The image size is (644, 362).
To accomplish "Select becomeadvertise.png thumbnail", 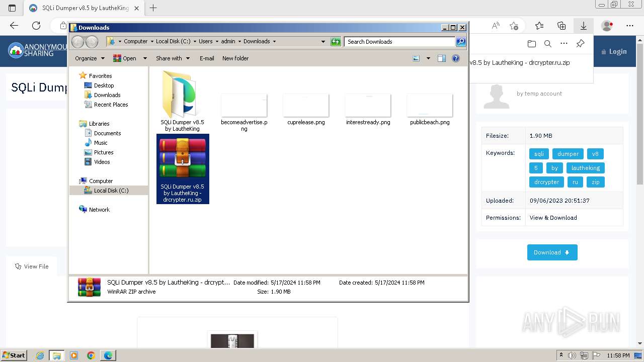I will [244, 106].
